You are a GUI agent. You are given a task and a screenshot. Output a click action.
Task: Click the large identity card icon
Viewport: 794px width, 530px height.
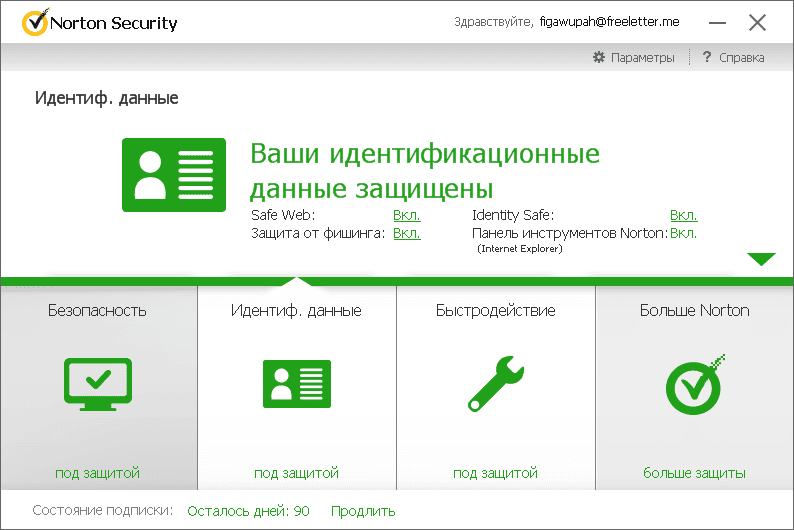174,175
